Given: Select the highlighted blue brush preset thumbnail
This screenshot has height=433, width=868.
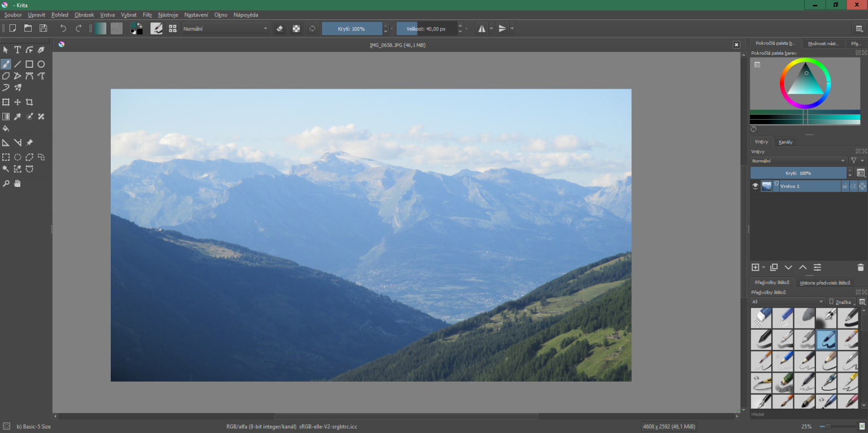Looking at the screenshot, I should coord(826,339).
